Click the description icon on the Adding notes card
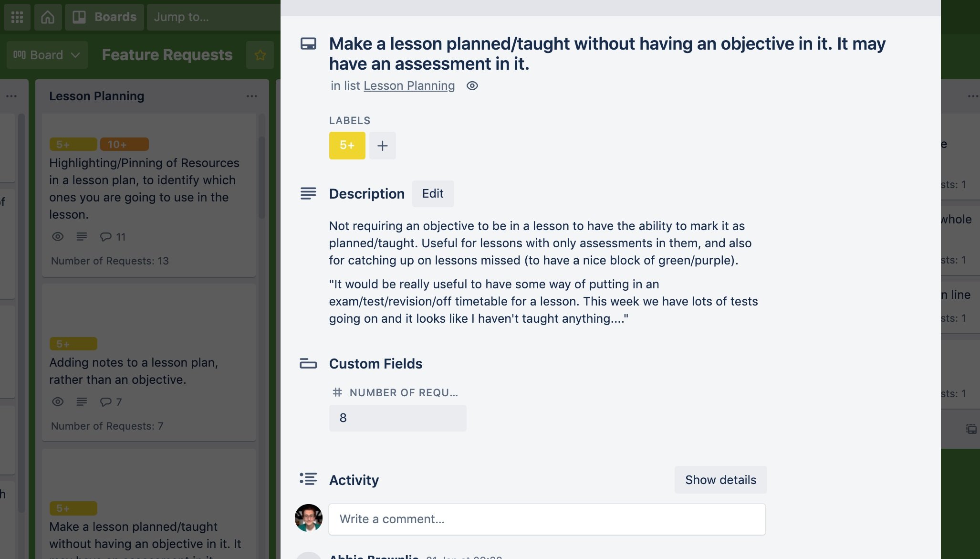Image resolution: width=980 pixels, height=559 pixels. 82,402
